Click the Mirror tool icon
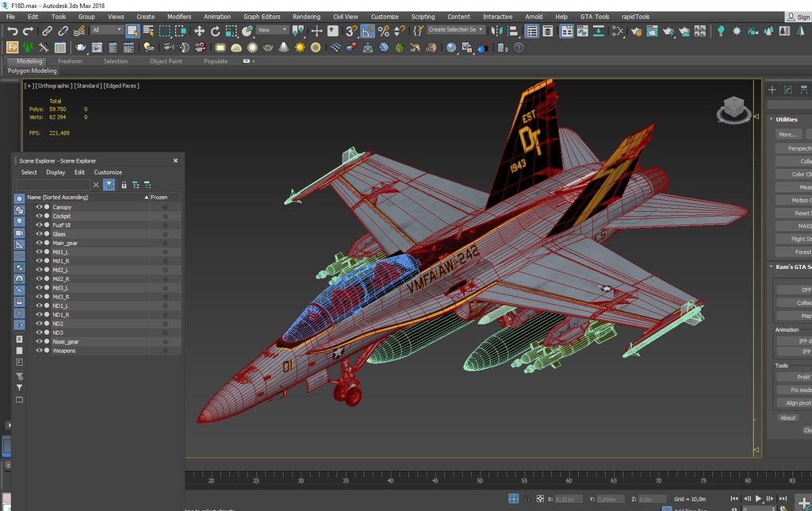This screenshot has height=511, width=812. click(496, 31)
